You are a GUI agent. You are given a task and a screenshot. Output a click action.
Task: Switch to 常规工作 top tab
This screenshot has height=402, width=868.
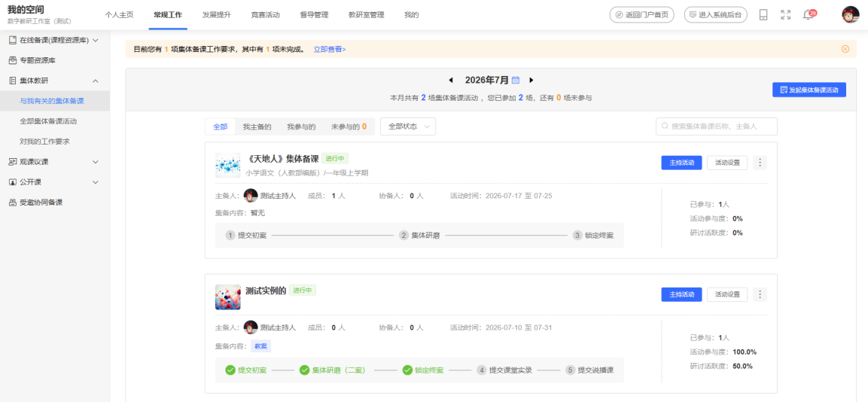[x=169, y=15]
